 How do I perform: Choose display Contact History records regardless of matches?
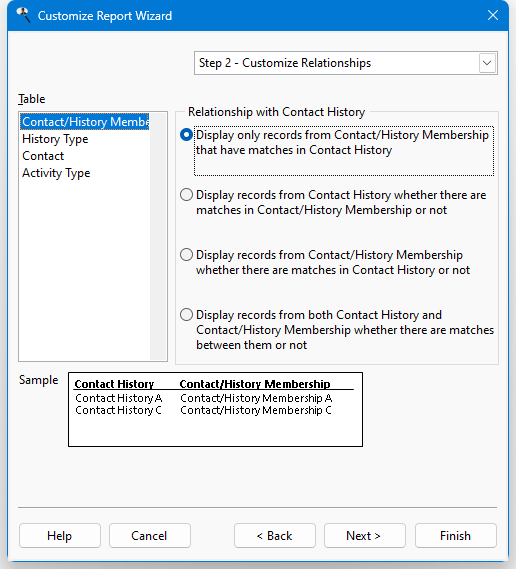186,195
